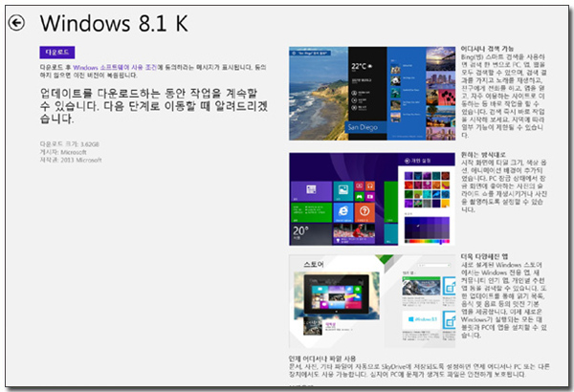Click the purple 다운로드 download button
This screenshot has height=392, width=574.
57,53
